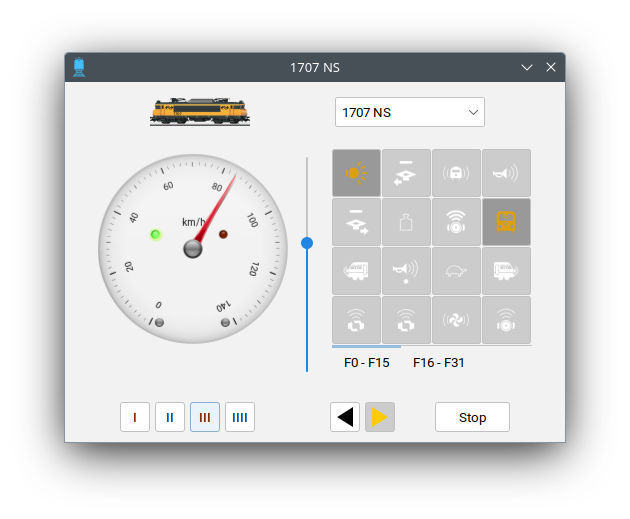
Task: Click the dark red indicator on speedometer
Action: tap(223, 234)
